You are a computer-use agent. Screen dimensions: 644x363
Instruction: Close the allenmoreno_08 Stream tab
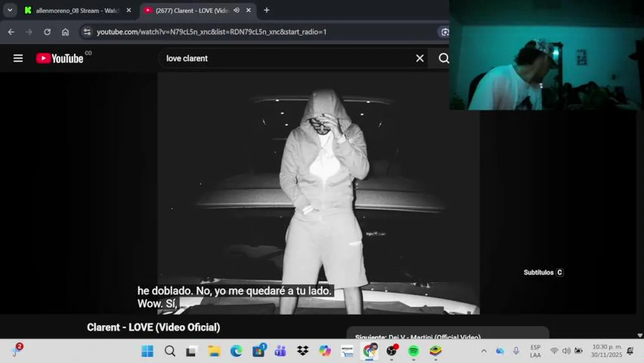128,10
